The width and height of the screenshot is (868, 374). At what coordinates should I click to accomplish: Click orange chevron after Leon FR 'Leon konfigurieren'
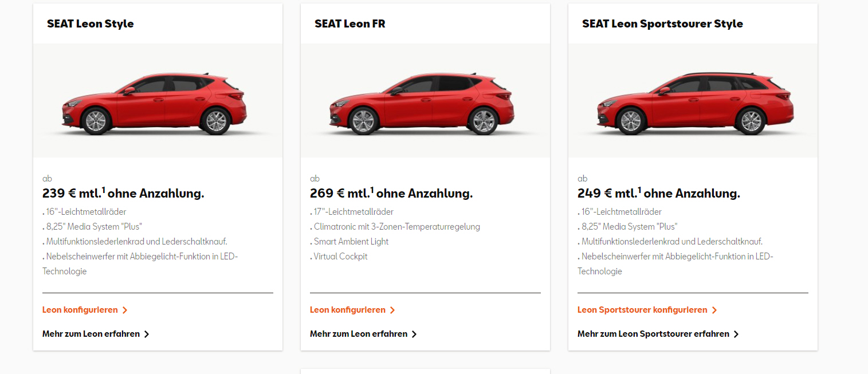pos(392,310)
